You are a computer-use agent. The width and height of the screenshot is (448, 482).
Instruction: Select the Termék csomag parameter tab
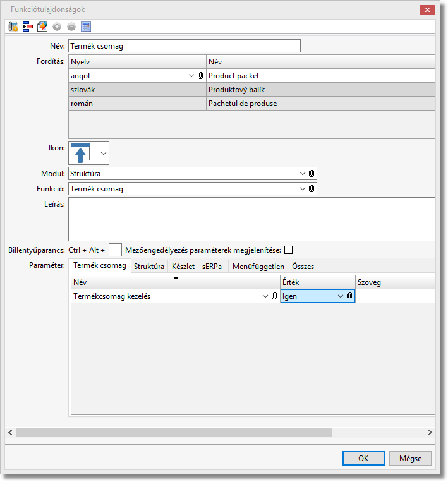(x=100, y=265)
